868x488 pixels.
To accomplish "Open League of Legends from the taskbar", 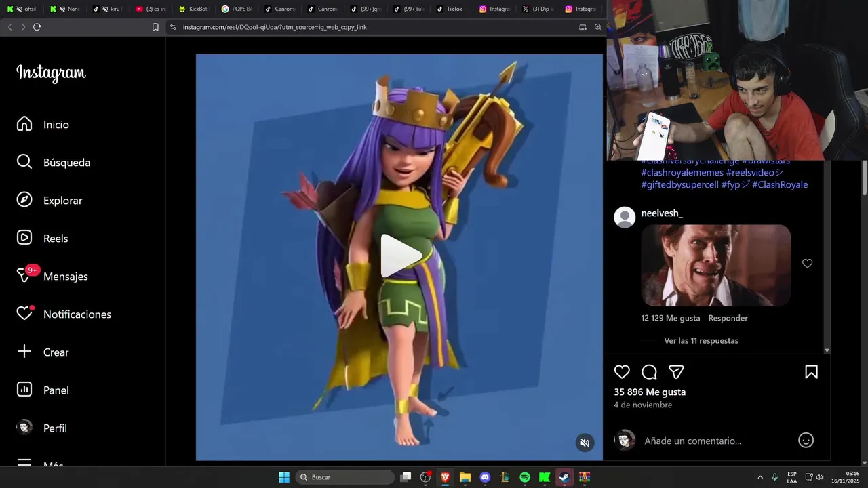I will [x=505, y=477].
